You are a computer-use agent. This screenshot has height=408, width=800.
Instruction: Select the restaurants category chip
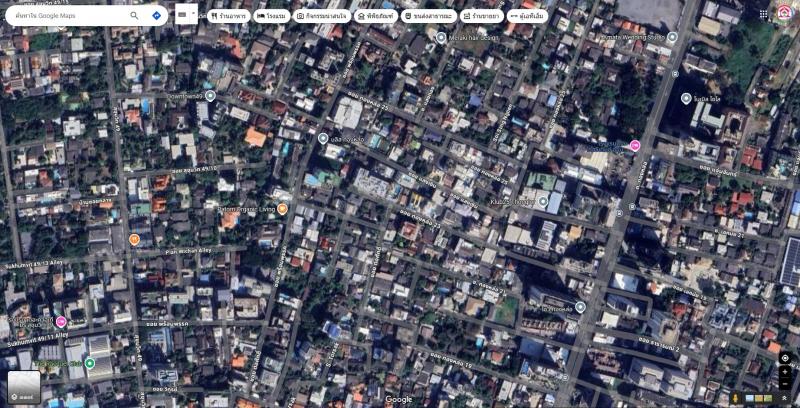[228, 17]
